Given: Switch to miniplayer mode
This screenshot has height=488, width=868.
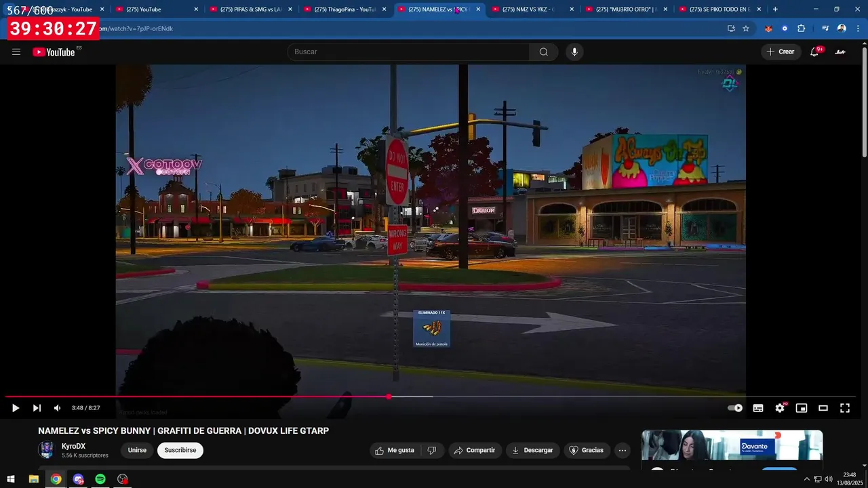Looking at the screenshot, I should pyautogui.click(x=802, y=408).
